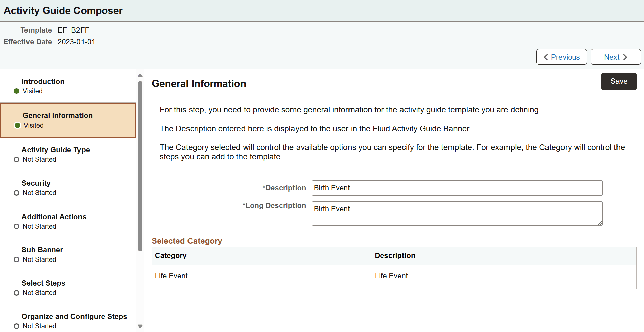644x332 pixels.
Task: Click the Previous button
Action: (561, 57)
